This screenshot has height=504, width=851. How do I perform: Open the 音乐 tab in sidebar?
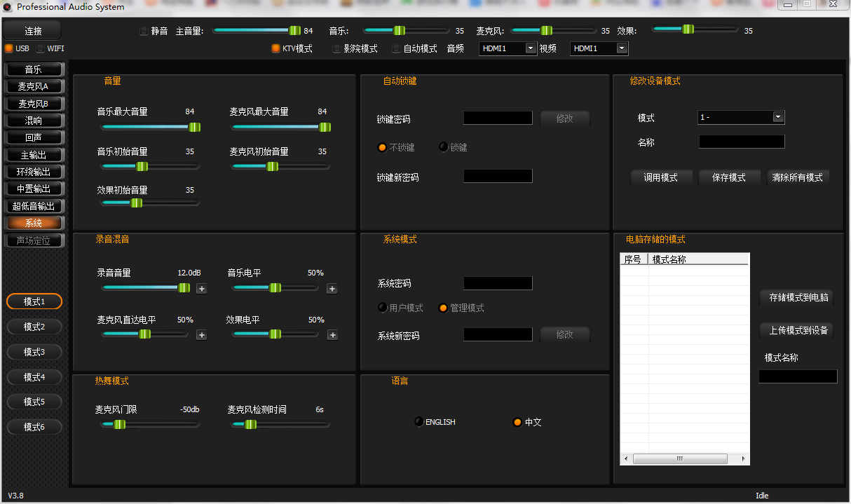click(x=34, y=69)
